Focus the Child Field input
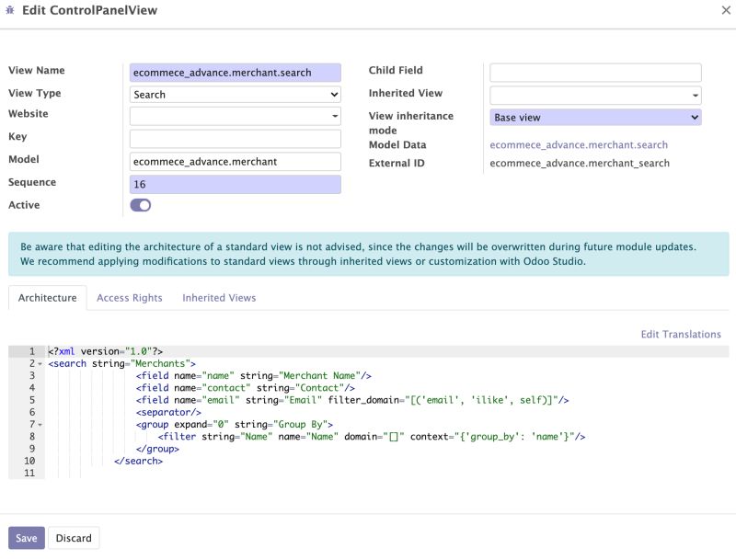Screen dimensions: 736x560 click(x=595, y=73)
